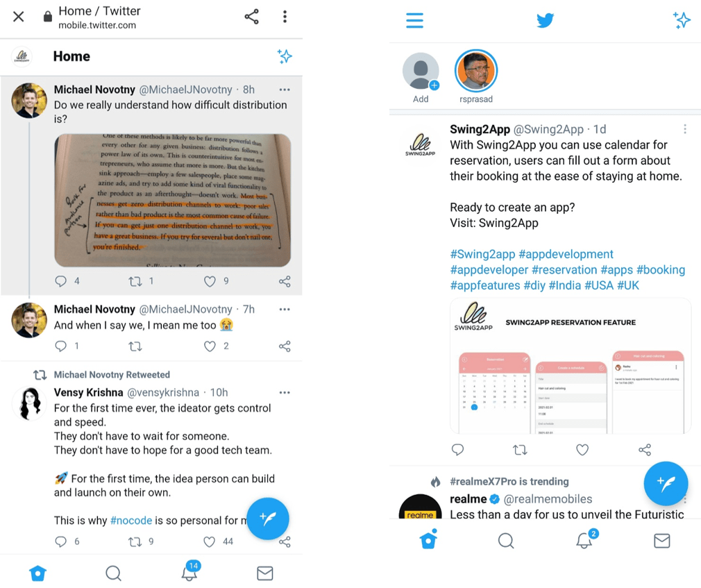Open the highlighted book page photo
Image resolution: width=701 pixels, height=588 pixels.
coord(173,200)
